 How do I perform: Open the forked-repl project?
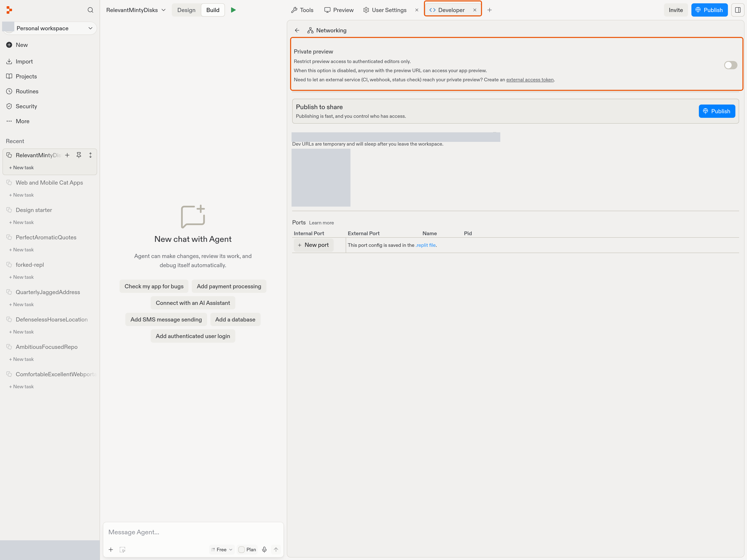pyautogui.click(x=30, y=265)
